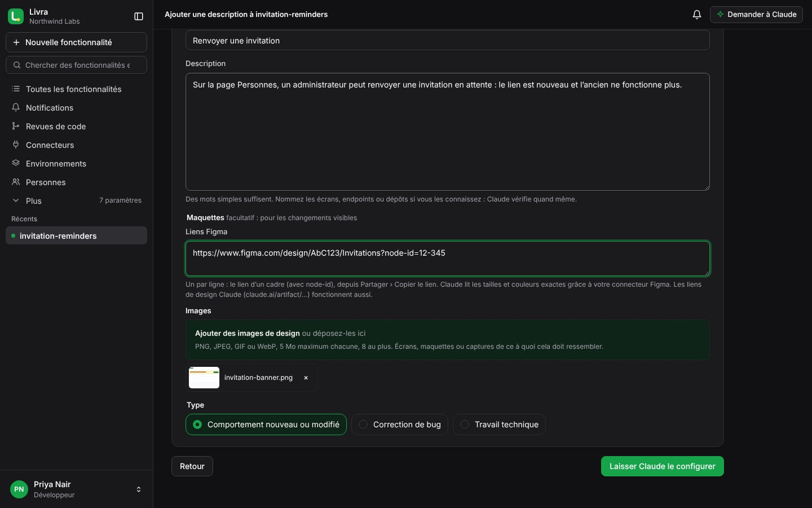Screen dimensions: 812x508
Task: Open Personnes in the sidebar
Action: (76, 182)
